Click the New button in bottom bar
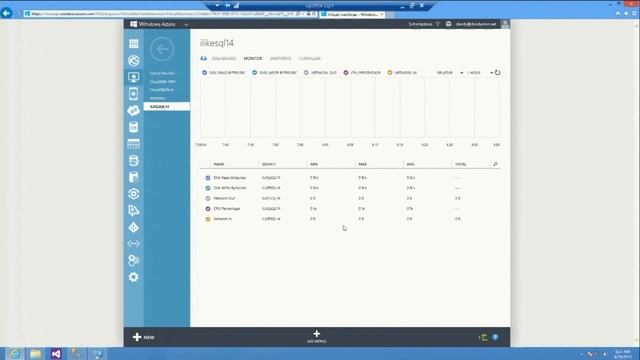 (144, 337)
